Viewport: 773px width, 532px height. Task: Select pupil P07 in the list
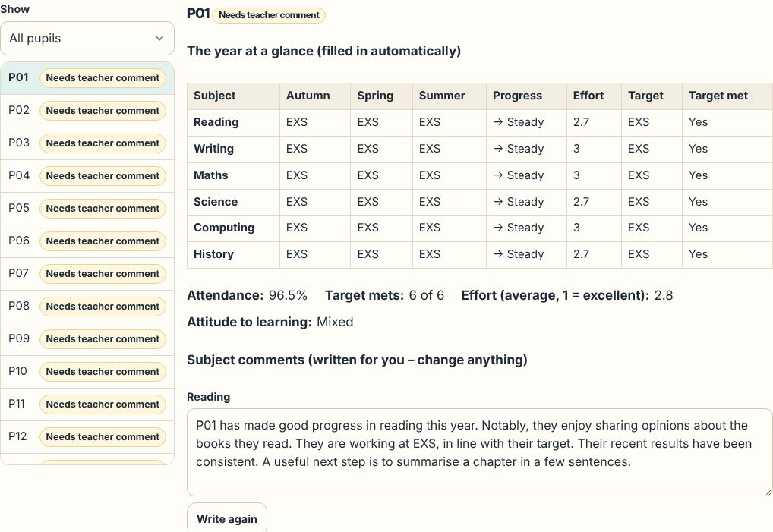click(87, 273)
